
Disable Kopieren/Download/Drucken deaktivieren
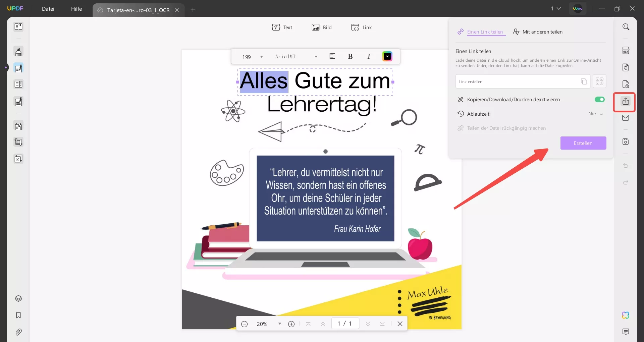tap(599, 100)
